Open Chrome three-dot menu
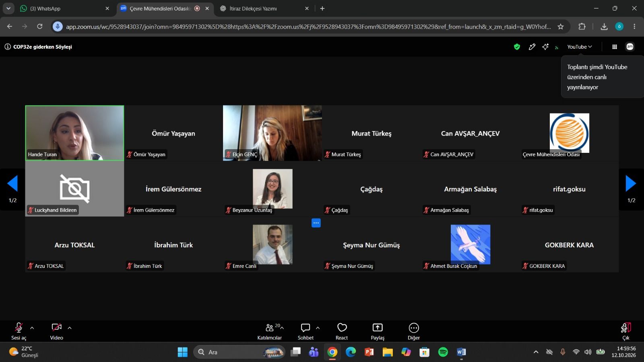This screenshot has width=644, height=362. click(x=634, y=27)
